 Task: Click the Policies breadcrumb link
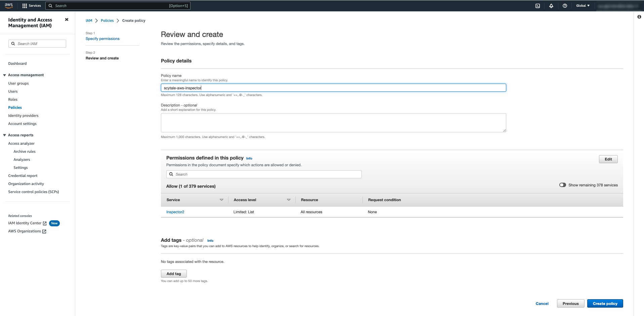click(x=107, y=20)
